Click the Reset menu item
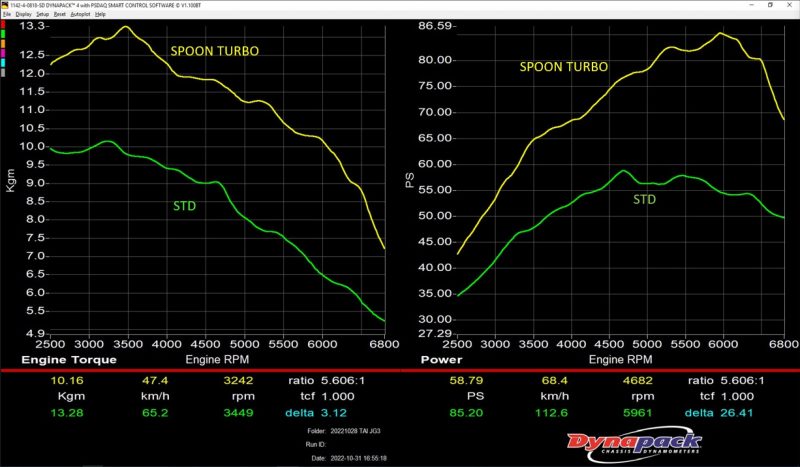 [x=60, y=15]
